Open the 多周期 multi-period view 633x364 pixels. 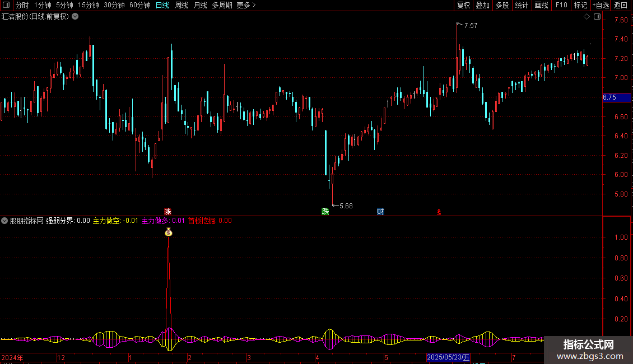tap(222, 5)
